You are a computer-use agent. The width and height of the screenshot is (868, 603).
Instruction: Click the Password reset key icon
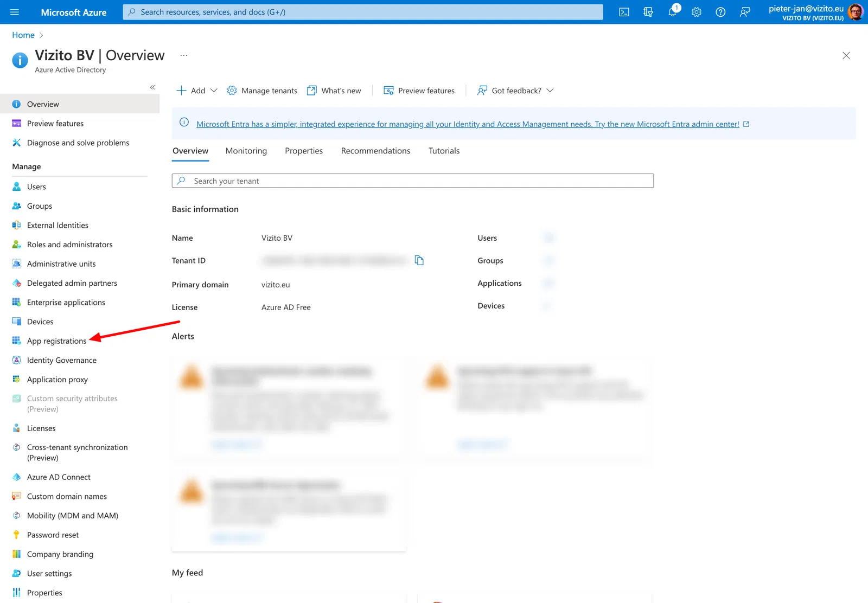point(17,535)
